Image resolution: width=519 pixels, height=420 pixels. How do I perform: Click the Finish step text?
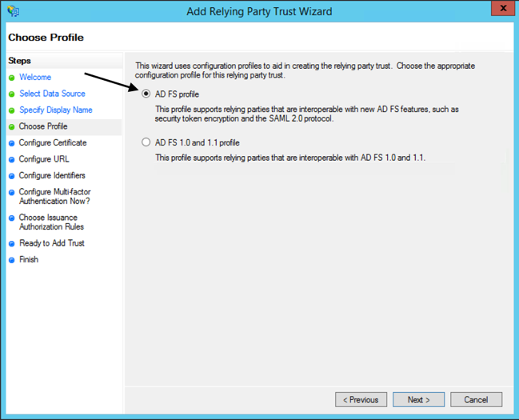click(29, 259)
